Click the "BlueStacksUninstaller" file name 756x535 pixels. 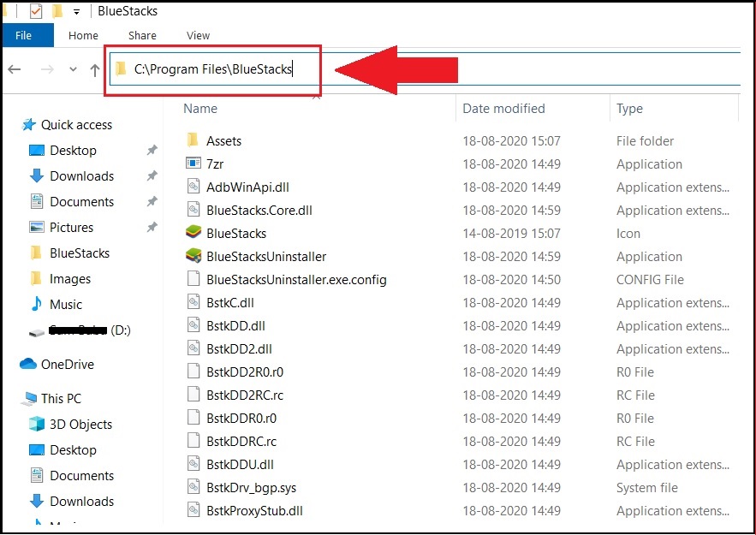tap(266, 257)
